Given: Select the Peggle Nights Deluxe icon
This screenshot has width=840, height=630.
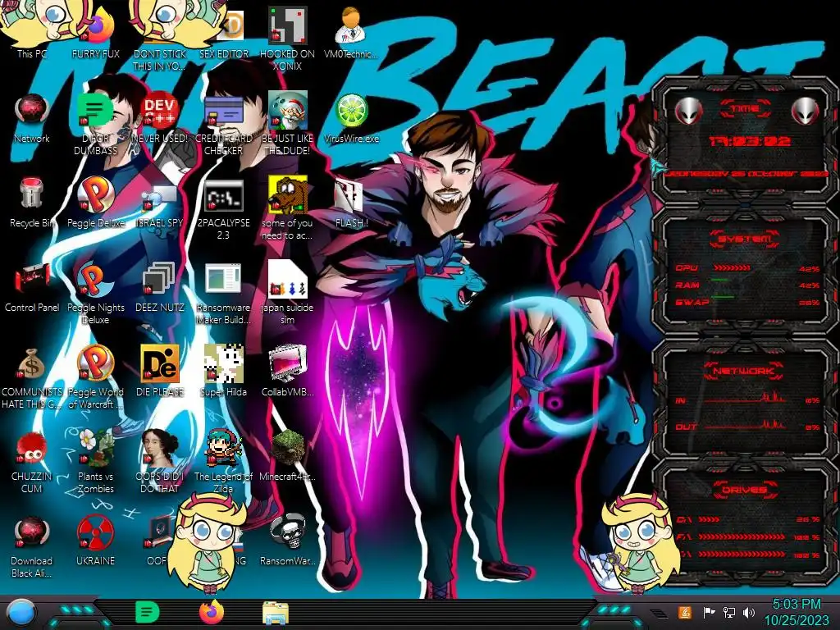Looking at the screenshot, I should click(x=95, y=293).
